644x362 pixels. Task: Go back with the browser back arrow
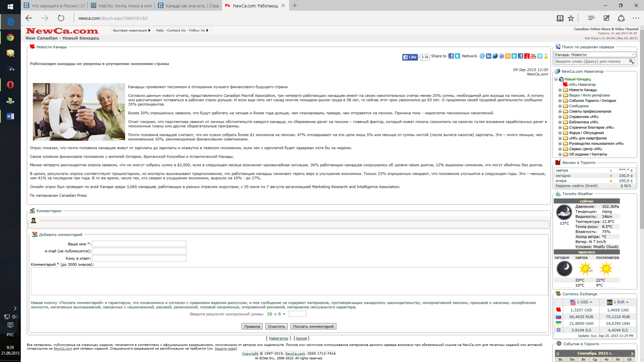point(29,18)
